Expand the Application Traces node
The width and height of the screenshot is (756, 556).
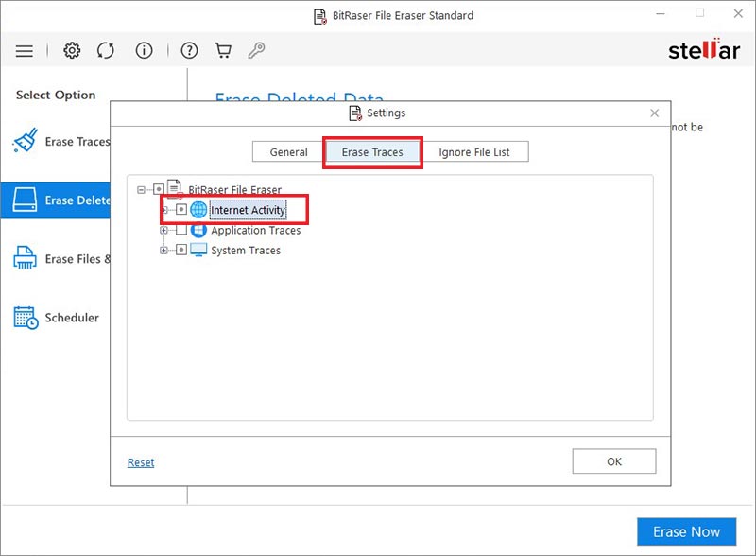click(163, 230)
